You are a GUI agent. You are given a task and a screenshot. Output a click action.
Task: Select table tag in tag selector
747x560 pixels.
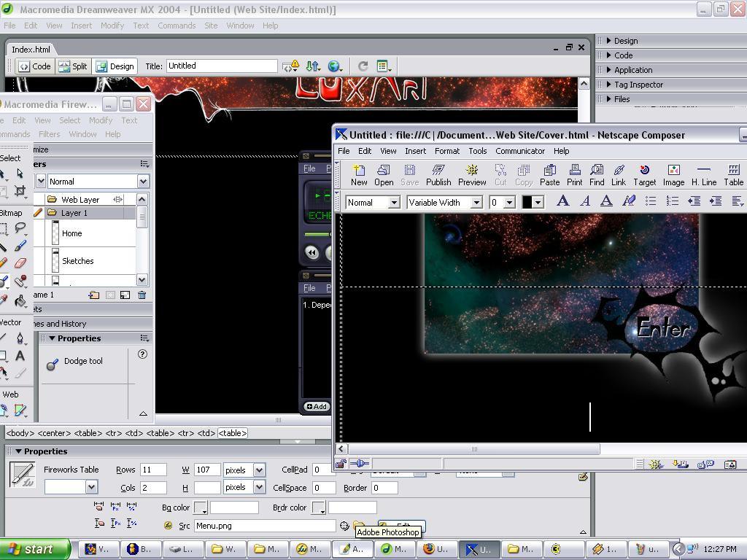233,433
